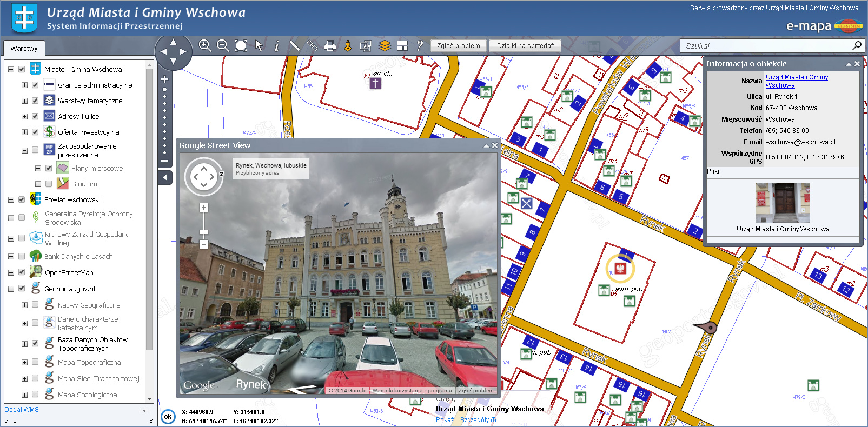Screen dimensions: 868x427
Task: Expand Granice administracyjne tree node
Action: pyautogui.click(x=24, y=85)
